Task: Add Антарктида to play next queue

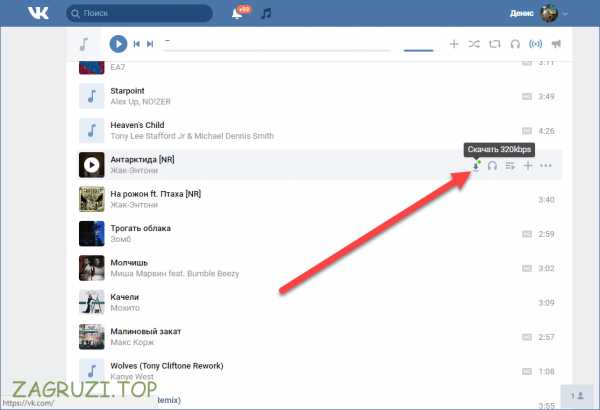Action: (510, 166)
